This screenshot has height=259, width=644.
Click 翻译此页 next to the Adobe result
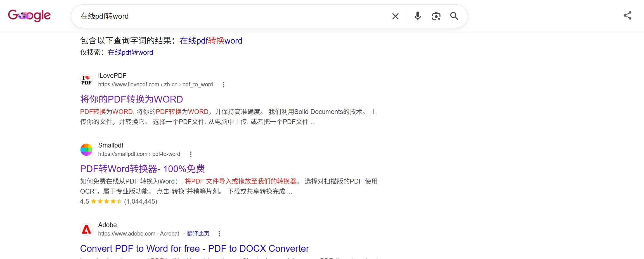point(198,234)
